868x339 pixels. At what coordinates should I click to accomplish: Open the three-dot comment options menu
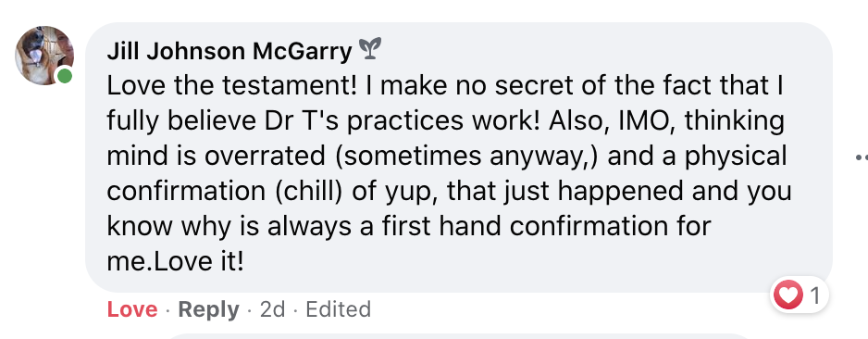click(x=862, y=157)
